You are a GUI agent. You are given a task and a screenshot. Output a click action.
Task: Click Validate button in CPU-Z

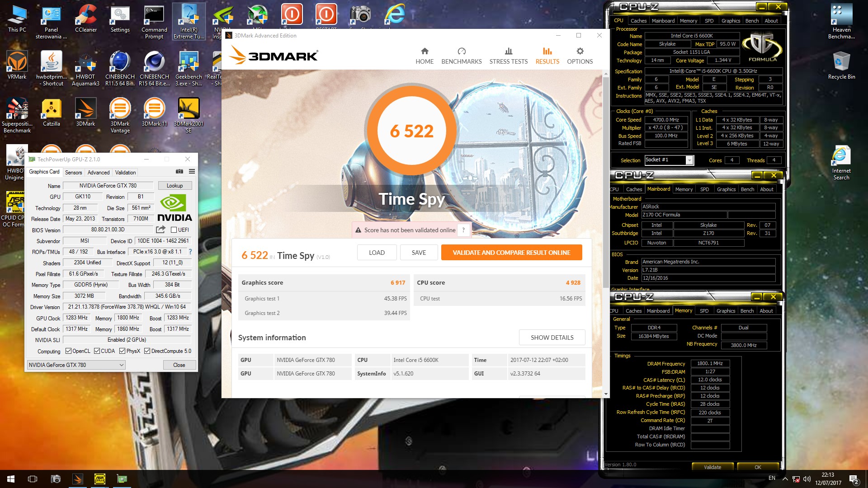(712, 467)
